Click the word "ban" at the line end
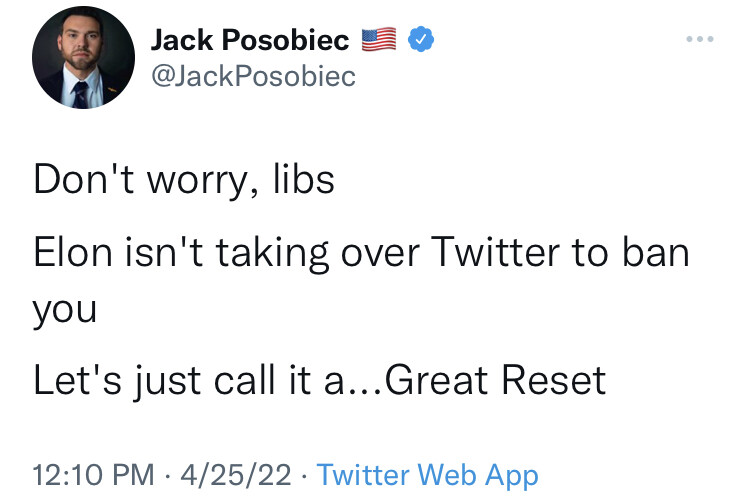 [656, 252]
